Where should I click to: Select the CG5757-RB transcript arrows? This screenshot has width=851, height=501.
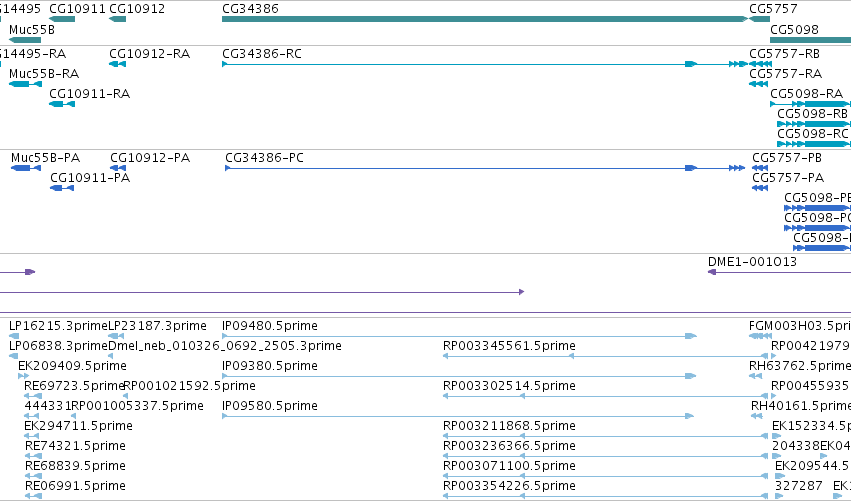[x=760, y=64]
